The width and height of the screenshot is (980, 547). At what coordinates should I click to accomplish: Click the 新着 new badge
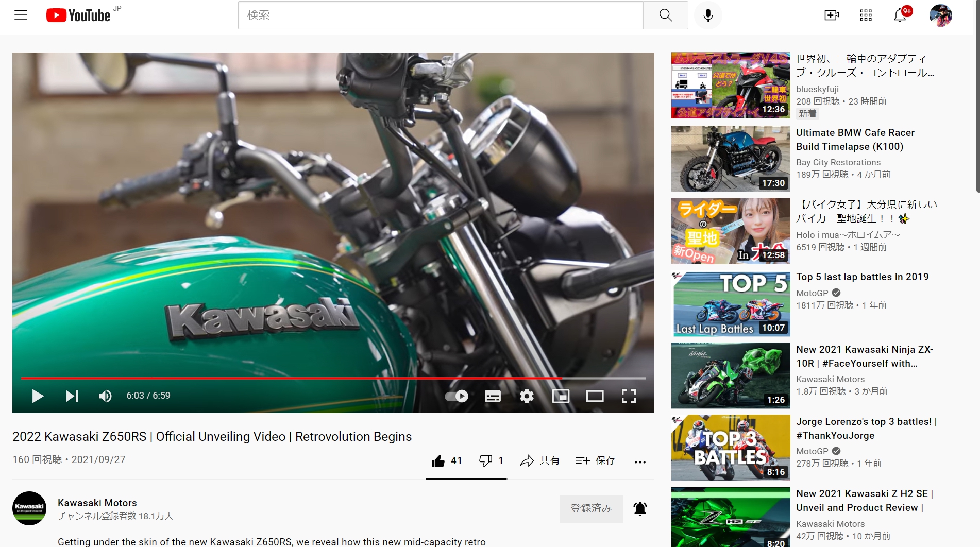coord(807,114)
